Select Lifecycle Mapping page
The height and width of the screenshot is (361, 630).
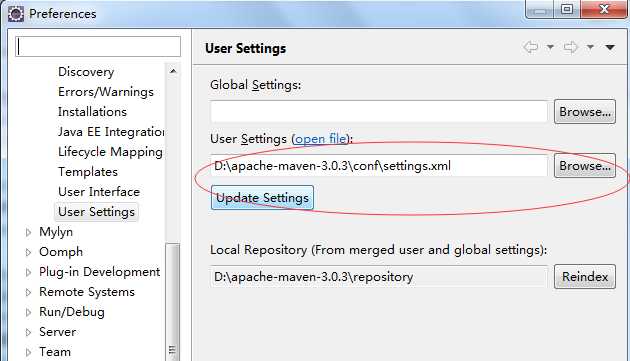point(110,152)
